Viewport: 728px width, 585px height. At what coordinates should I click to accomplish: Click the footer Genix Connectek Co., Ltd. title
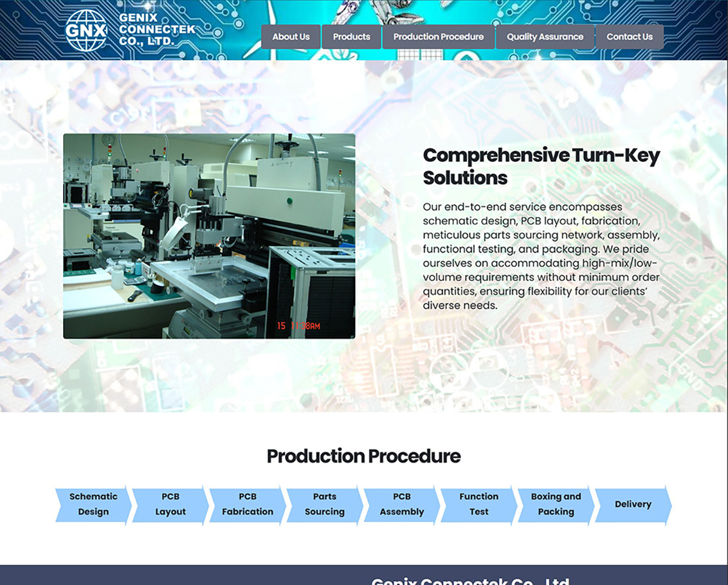click(x=470, y=581)
